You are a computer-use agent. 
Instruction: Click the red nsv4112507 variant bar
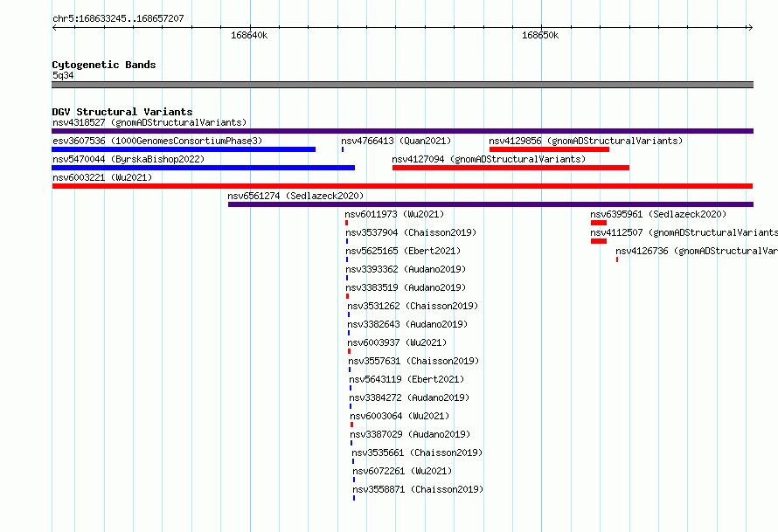pos(599,241)
